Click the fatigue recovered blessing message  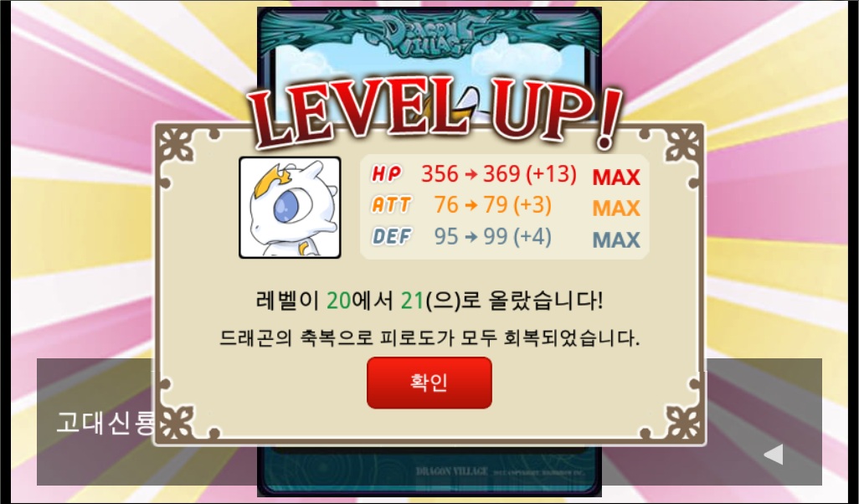[x=429, y=337]
